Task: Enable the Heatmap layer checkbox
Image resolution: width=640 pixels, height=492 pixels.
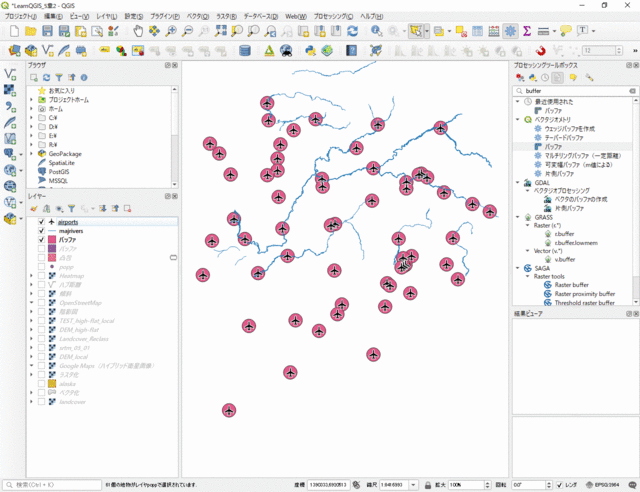Action: tap(41, 276)
